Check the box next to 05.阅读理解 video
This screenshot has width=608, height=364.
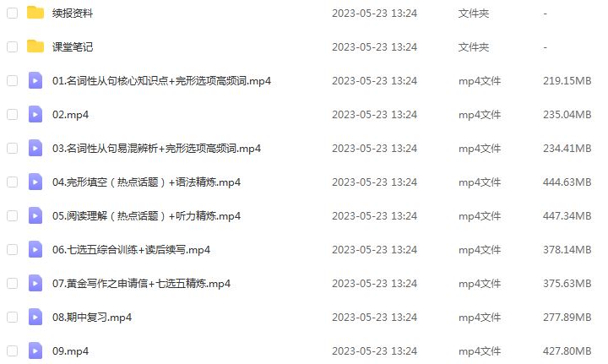tap(13, 216)
